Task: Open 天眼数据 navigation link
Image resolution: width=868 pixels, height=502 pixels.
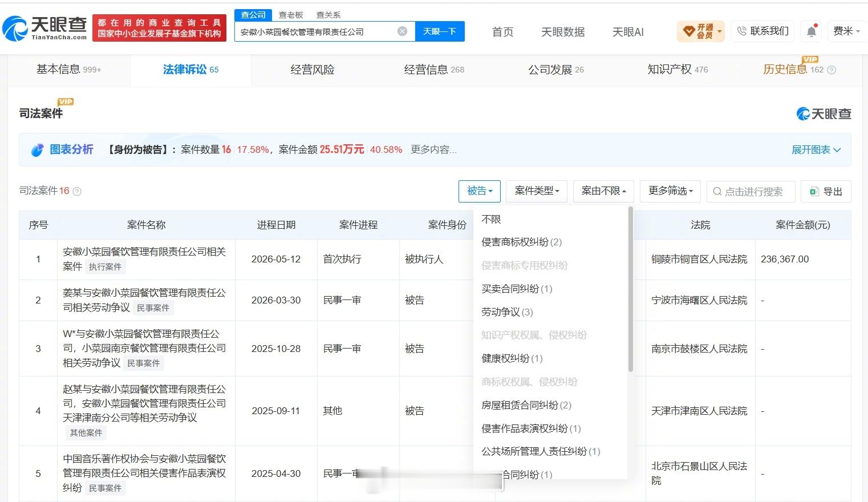Action: point(563,32)
